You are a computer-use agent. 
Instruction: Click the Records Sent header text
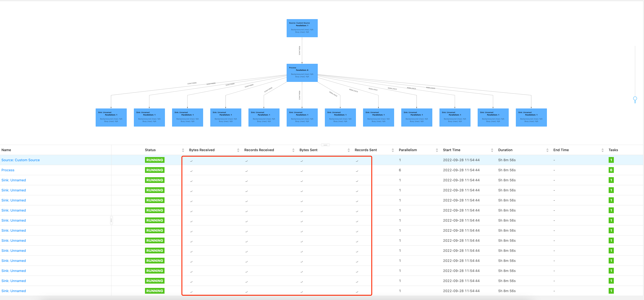(366, 150)
